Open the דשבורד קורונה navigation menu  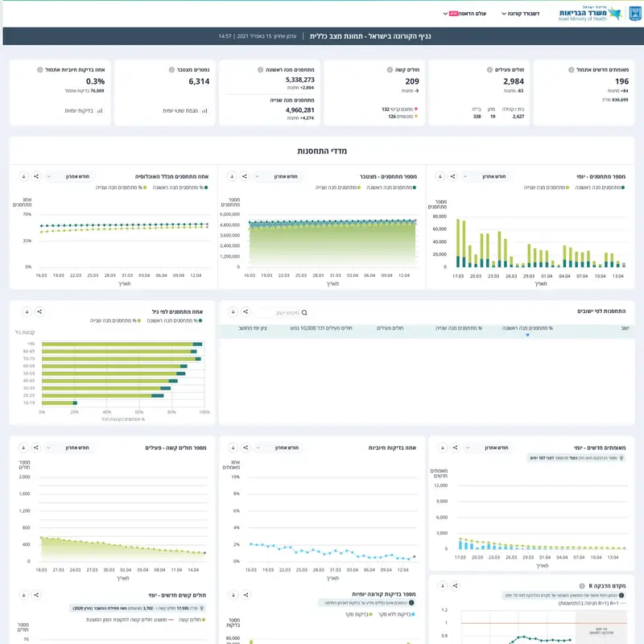(520, 14)
